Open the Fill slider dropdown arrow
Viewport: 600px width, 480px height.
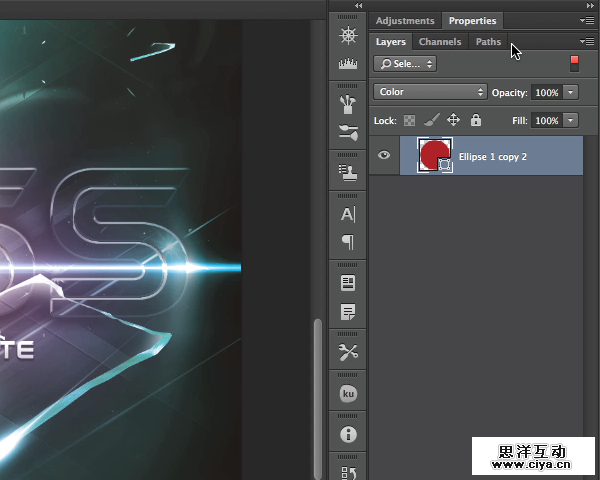pyautogui.click(x=570, y=120)
